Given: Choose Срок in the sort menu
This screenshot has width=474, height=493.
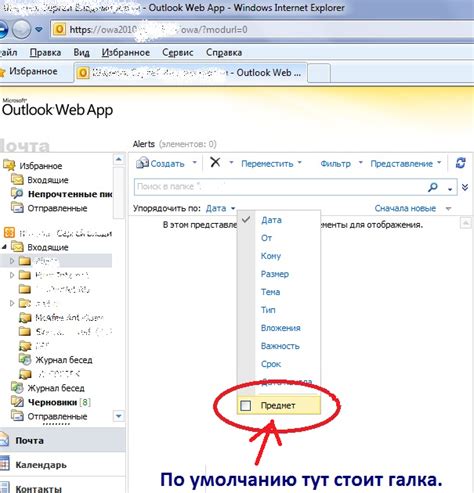Looking at the screenshot, I should pyautogui.click(x=279, y=364).
